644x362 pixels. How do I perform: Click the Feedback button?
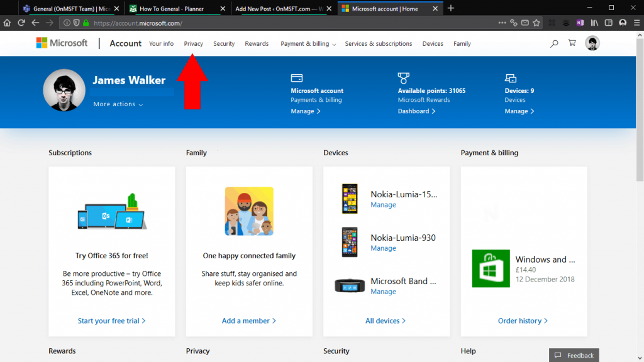tap(574, 356)
